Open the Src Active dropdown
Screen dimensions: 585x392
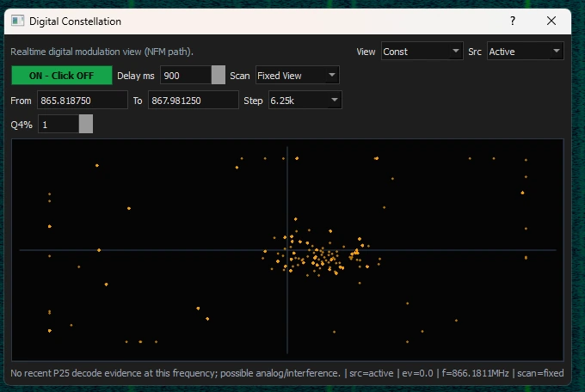pos(525,51)
